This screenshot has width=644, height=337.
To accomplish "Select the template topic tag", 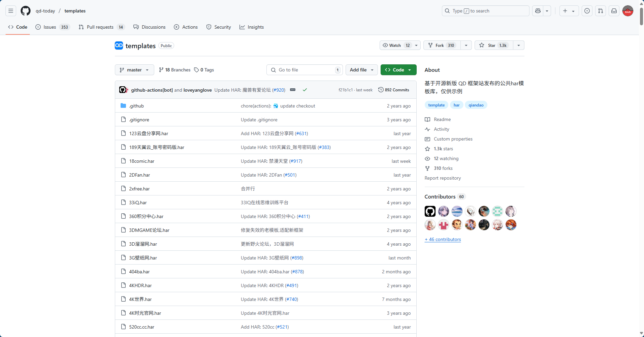I will click(x=437, y=105).
